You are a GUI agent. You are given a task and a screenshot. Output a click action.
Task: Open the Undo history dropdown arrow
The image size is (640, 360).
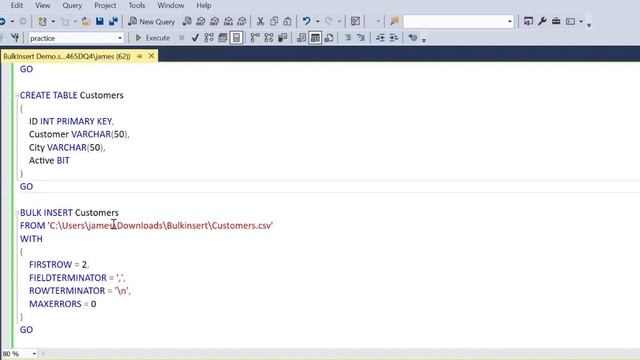click(318, 21)
